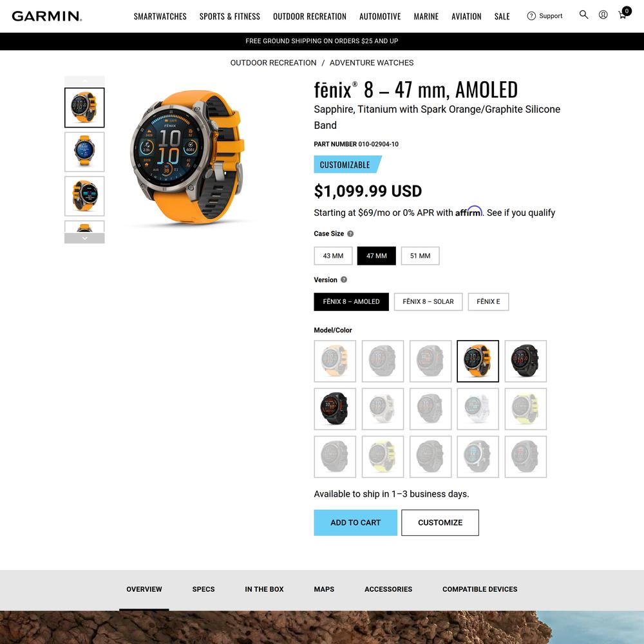
Task: Open the account profile icon
Action: 603,15
